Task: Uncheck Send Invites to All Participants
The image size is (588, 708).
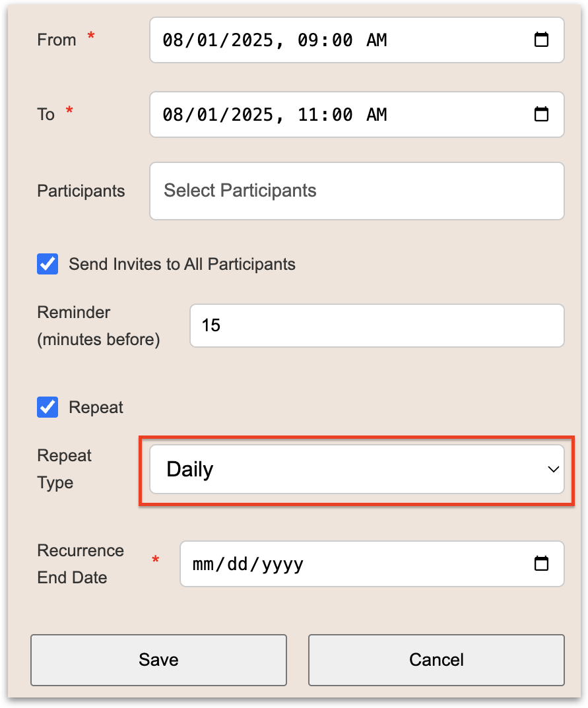Action: 48,265
